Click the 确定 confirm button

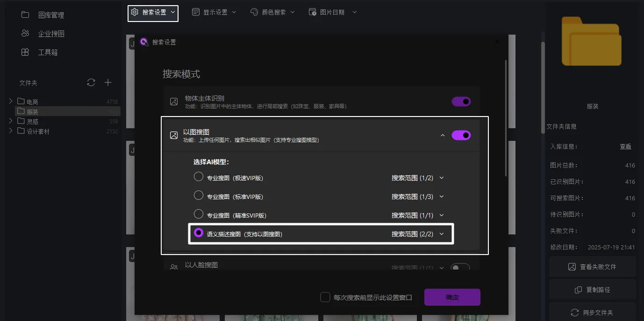point(452,297)
